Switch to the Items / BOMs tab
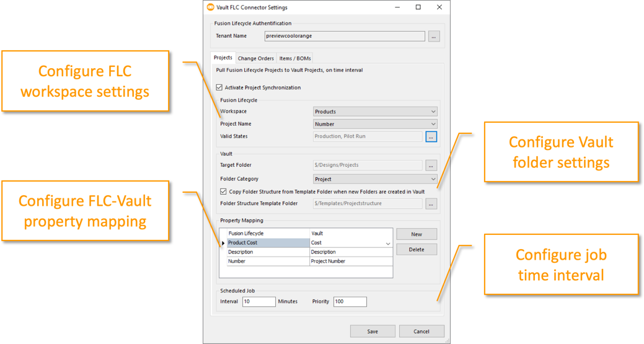The width and height of the screenshot is (644, 344). (x=294, y=58)
